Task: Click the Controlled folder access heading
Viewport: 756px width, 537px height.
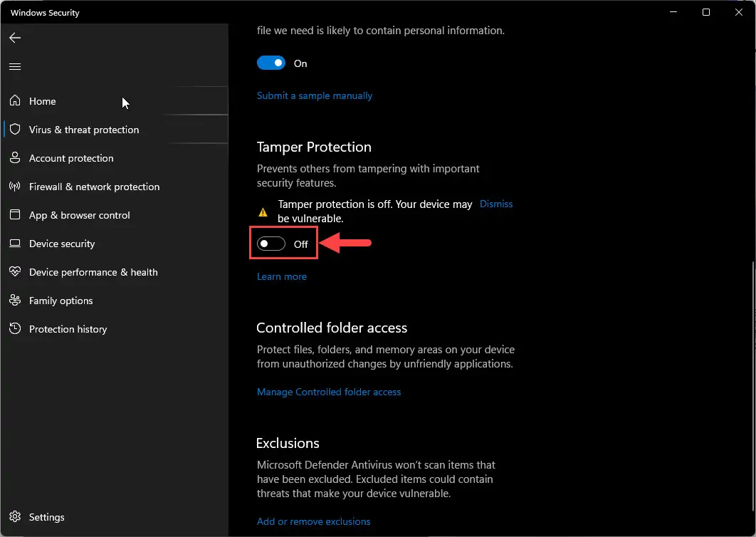Action: click(332, 328)
